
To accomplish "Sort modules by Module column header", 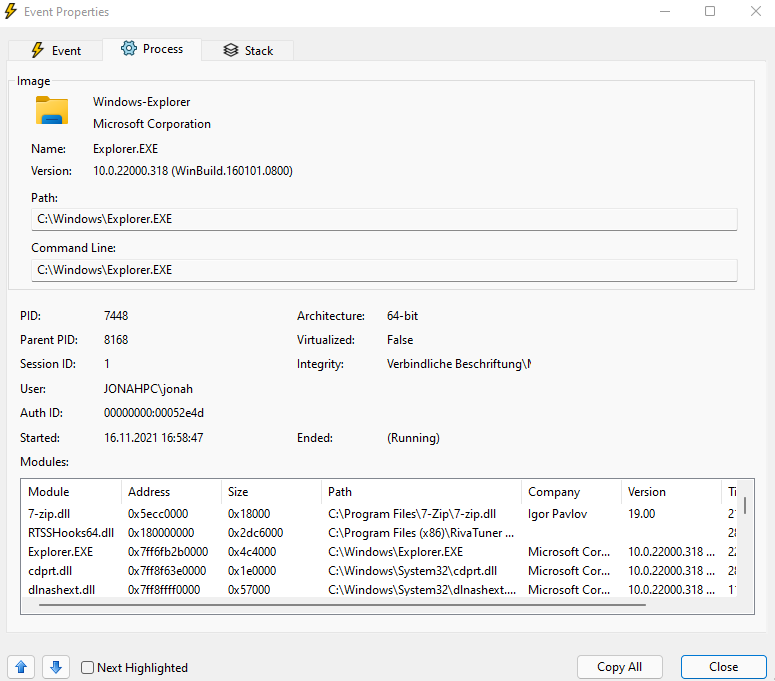I will pyautogui.click(x=71, y=492).
